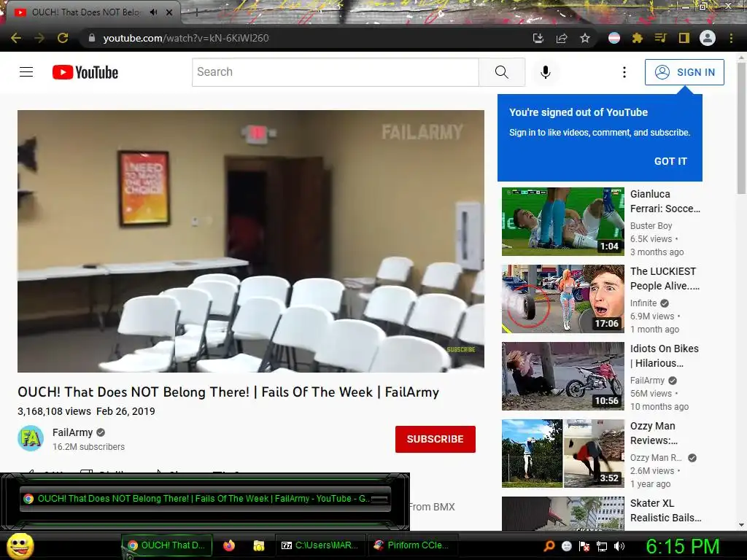The image size is (747, 560).
Task: Click the 'Buster Boy' channel name
Action: pyautogui.click(x=651, y=226)
